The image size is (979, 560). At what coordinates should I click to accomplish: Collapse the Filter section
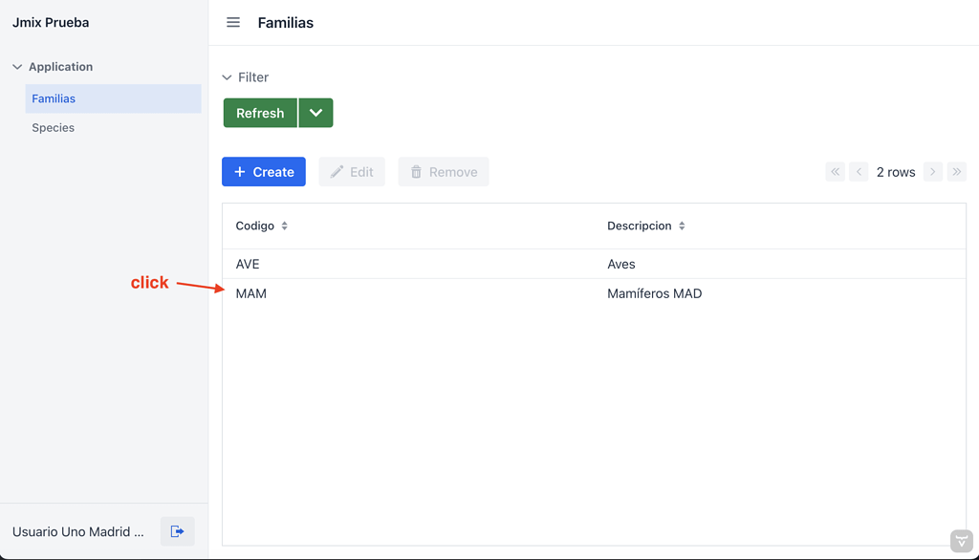click(226, 76)
